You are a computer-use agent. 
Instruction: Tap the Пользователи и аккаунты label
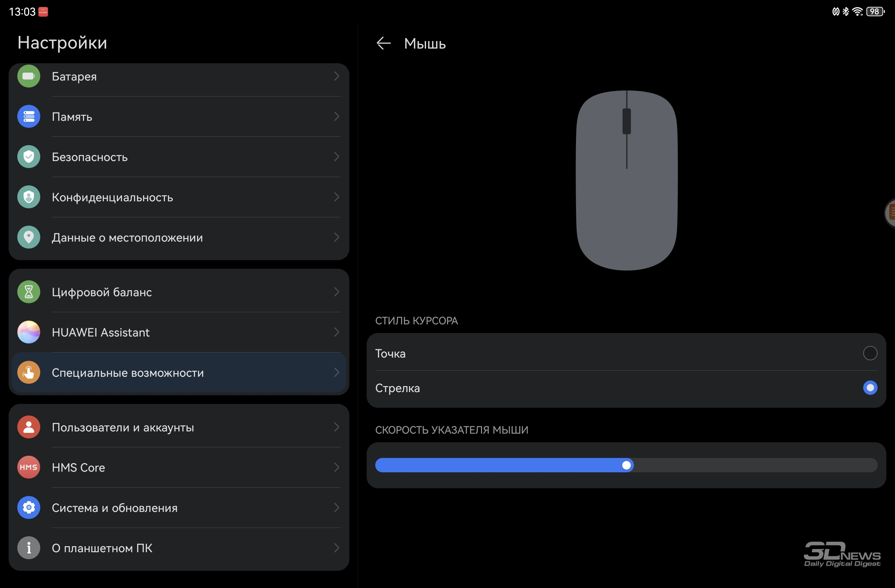click(x=123, y=428)
